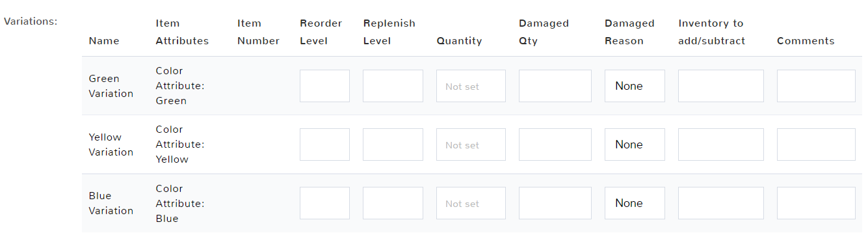The image size is (868, 248).
Task: Click Reorder Level field for Green Variation
Action: [x=324, y=86]
